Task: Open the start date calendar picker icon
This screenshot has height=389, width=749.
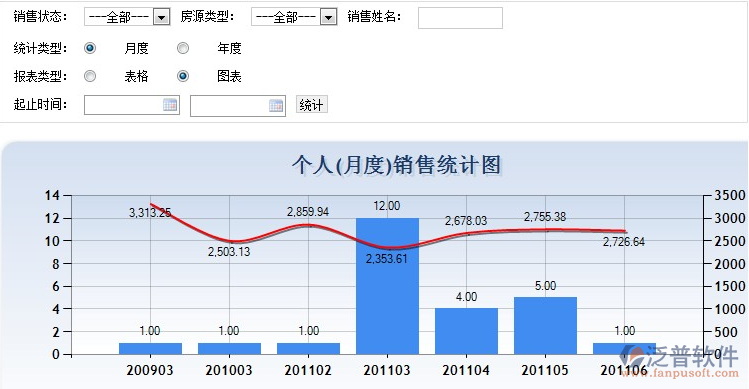Action: click(170, 105)
